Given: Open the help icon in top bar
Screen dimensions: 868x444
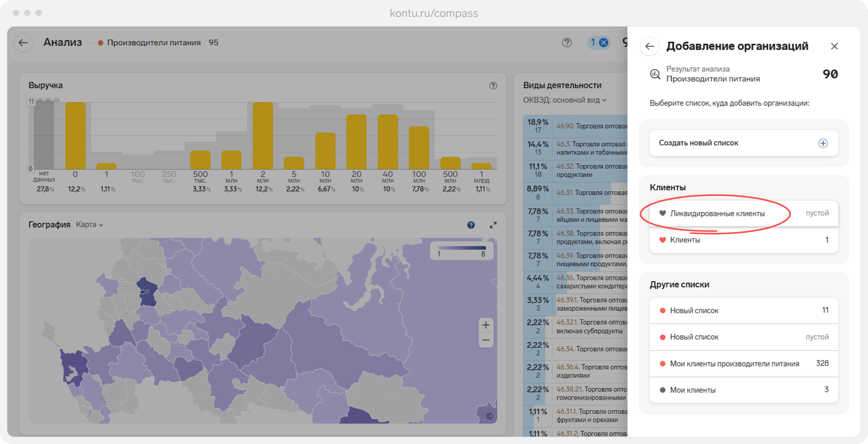Looking at the screenshot, I should coord(567,43).
